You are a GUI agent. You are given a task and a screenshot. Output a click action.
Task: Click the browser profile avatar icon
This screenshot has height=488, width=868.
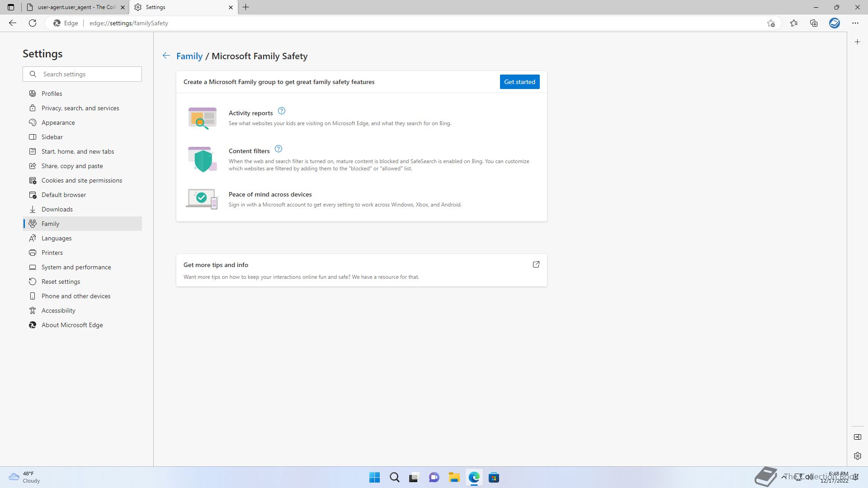(x=835, y=23)
